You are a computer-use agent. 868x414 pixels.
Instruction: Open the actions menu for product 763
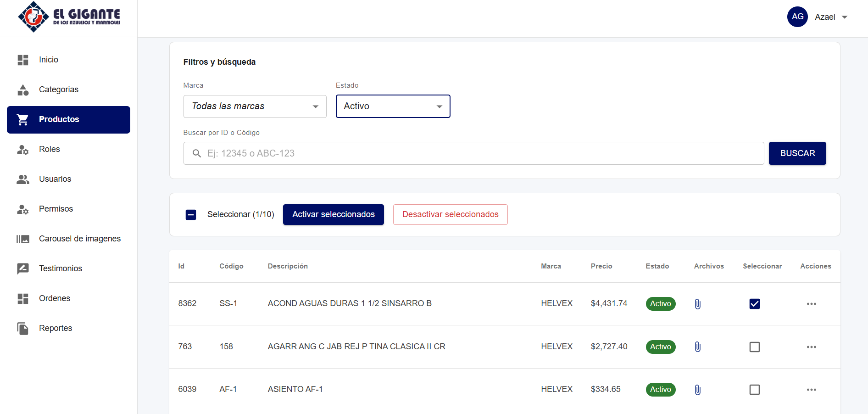tap(812, 347)
